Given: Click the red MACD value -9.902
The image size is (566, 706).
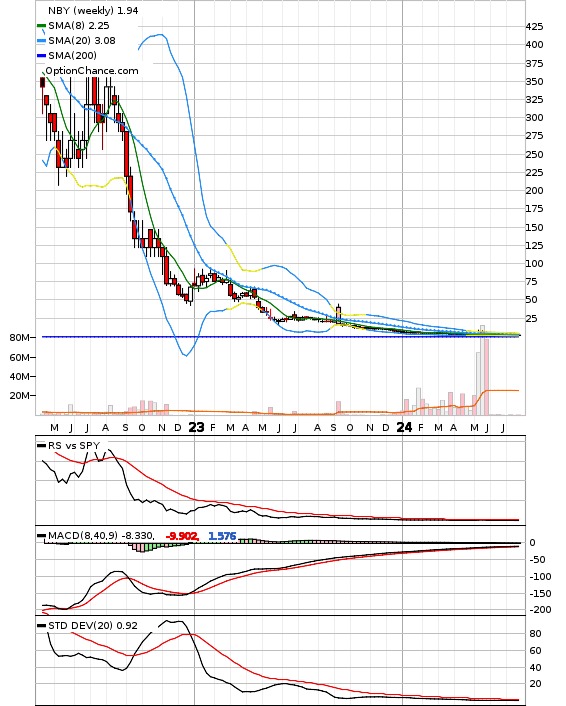Looking at the screenshot, I should (x=182, y=536).
